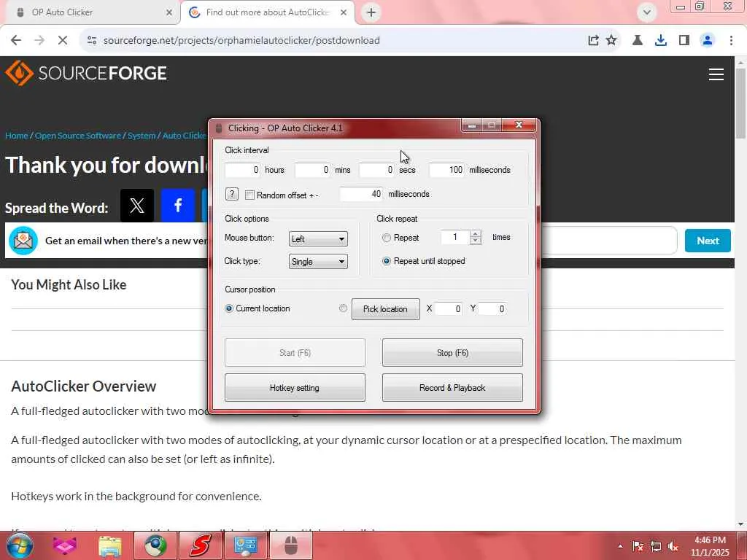The height and width of the screenshot is (560, 747).
Task: Click the Pick location button
Action: pos(385,309)
